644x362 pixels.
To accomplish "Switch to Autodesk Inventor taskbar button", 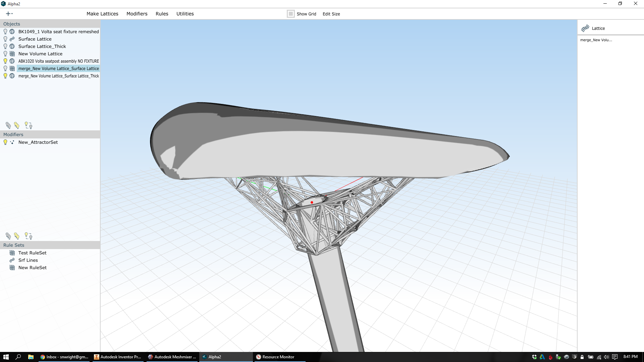I will pyautogui.click(x=118, y=357).
